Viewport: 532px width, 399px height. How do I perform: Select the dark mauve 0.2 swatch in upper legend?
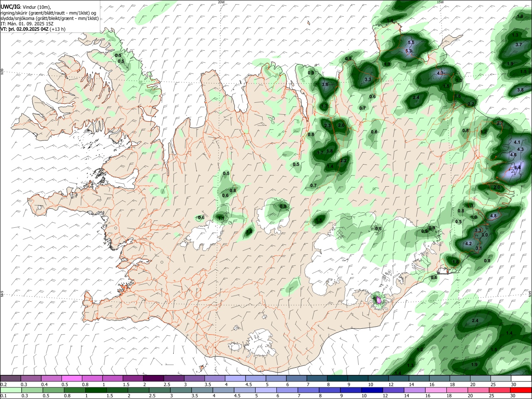pyautogui.click(x=10, y=379)
